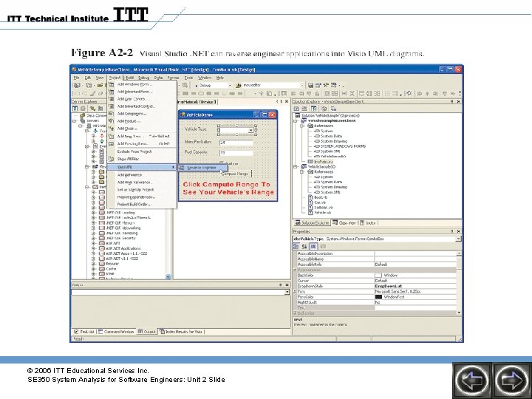Collapse the first project's References node
This screenshot has height=399, width=532.
[301, 126]
